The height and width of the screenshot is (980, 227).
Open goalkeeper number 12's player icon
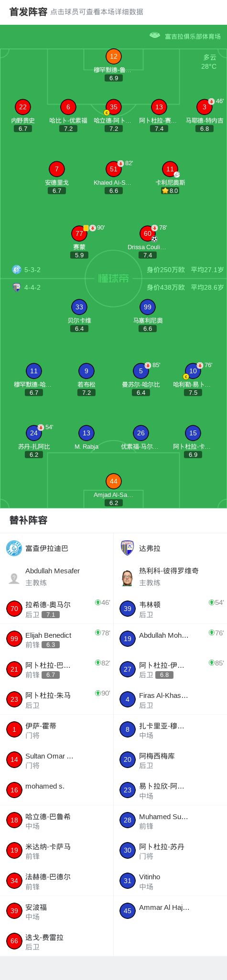pyautogui.click(x=113, y=56)
